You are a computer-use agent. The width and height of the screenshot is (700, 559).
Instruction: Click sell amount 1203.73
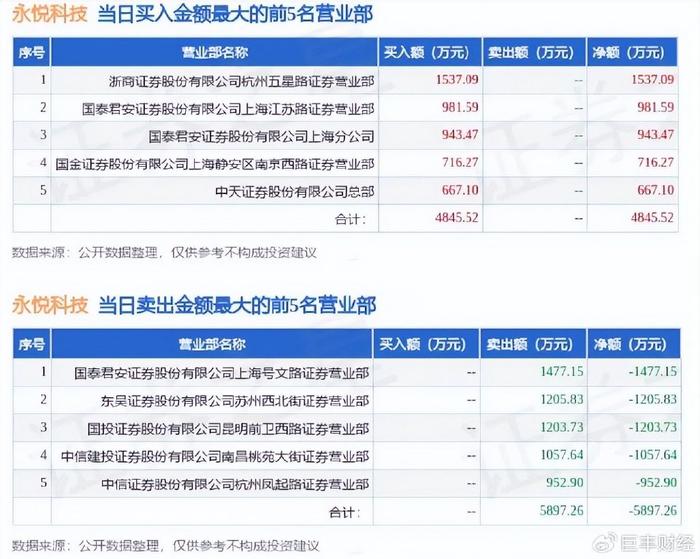pyautogui.click(x=562, y=427)
